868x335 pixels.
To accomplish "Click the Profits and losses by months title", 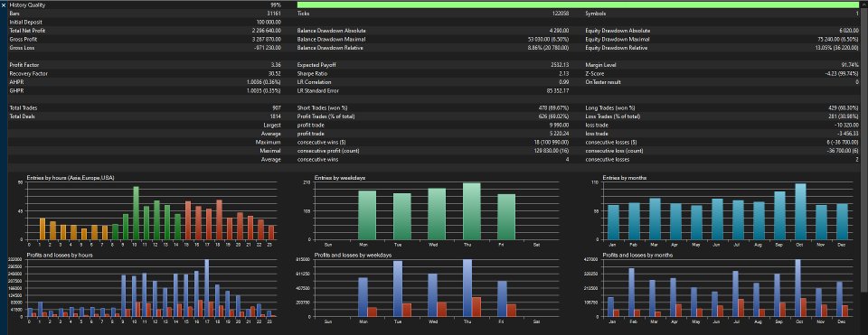I will 637,255.
